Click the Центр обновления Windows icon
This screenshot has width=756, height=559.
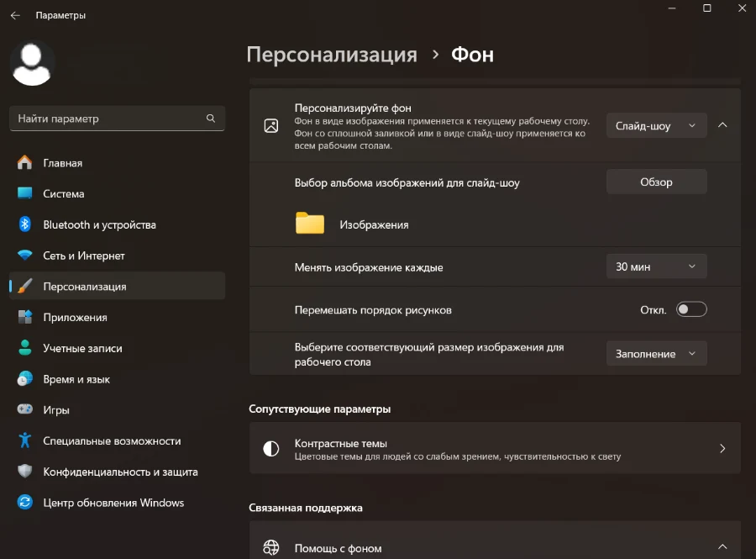point(25,503)
